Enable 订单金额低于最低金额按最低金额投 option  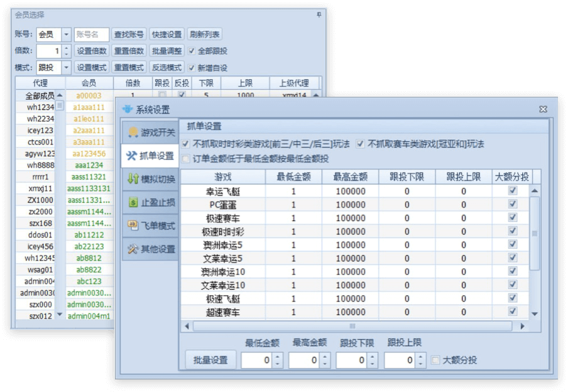coord(185,159)
